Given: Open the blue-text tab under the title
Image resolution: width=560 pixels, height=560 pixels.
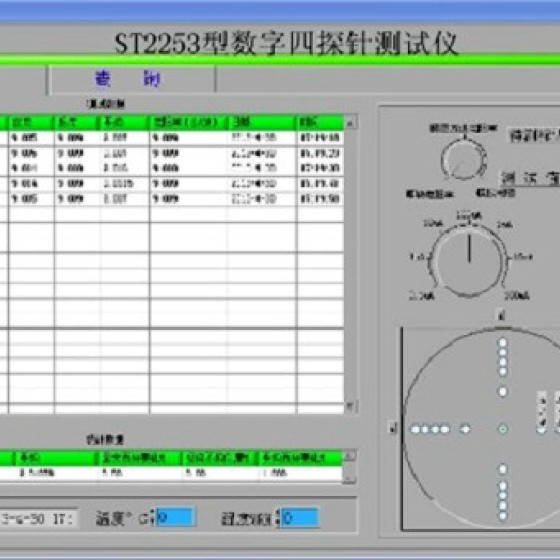Looking at the screenshot, I should click(132, 79).
